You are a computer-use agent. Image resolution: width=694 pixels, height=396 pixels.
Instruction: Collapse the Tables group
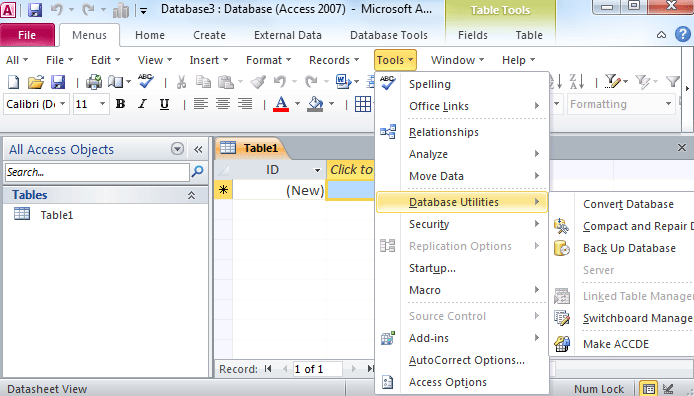191,195
